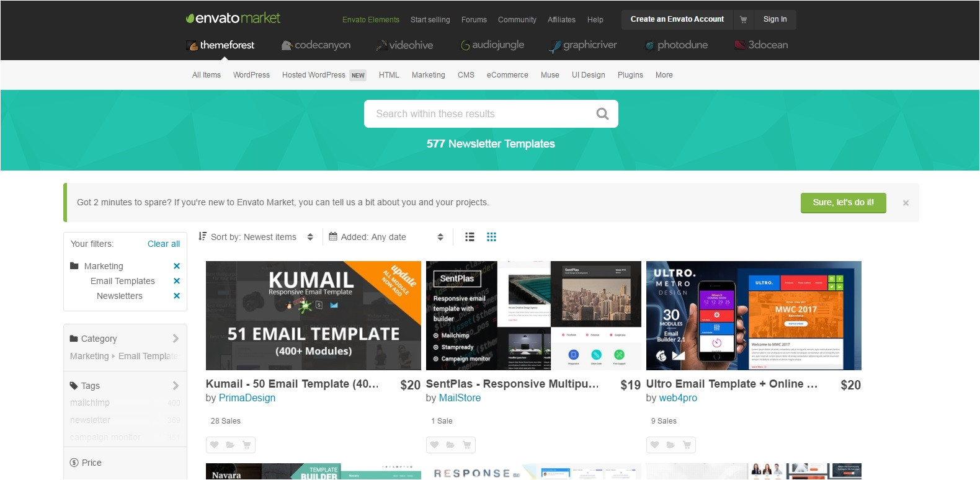Open Start selling link
980x480 pixels.
(430, 20)
